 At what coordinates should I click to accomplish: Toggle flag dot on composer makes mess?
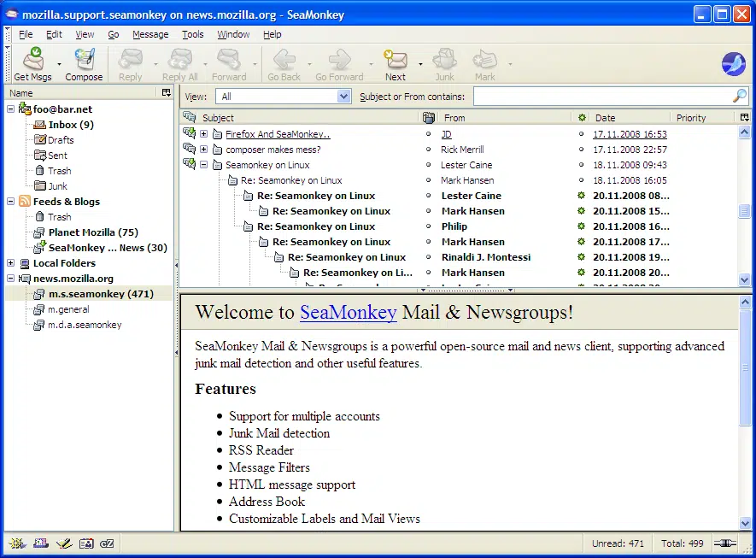tap(428, 150)
